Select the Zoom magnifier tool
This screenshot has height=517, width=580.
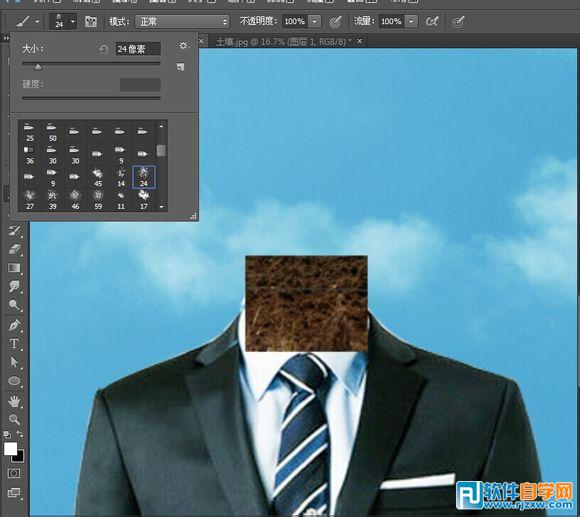click(x=14, y=419)
